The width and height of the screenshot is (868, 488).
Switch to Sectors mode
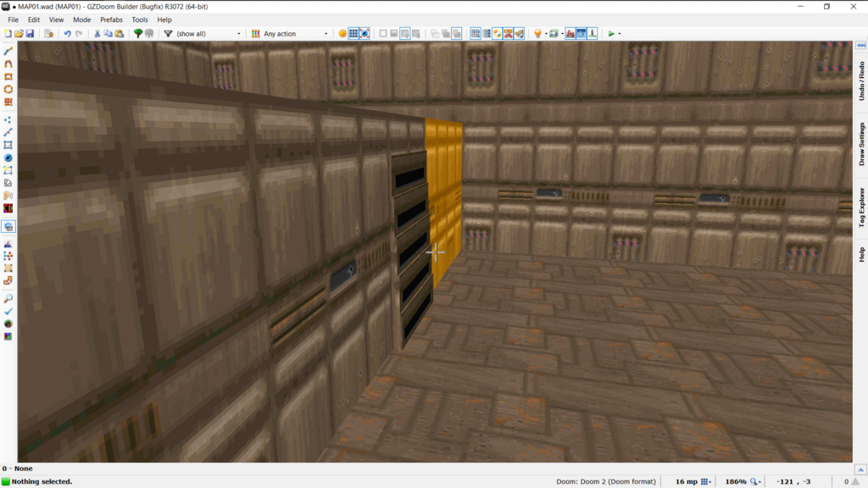coord(8,145)
